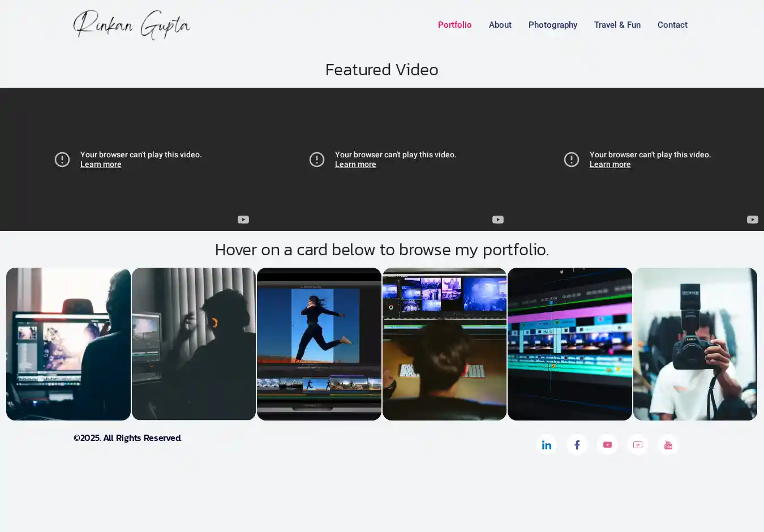Click YouTube logo on first featured video

coord(243,220)
